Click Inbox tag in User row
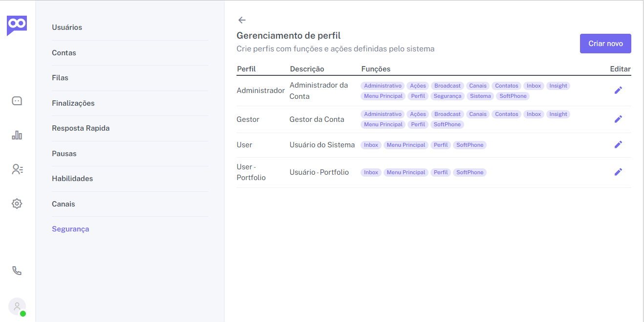Image resolution: width=644 pixels, height=322 pixels. pyautogui.click(x=371, y=145)
